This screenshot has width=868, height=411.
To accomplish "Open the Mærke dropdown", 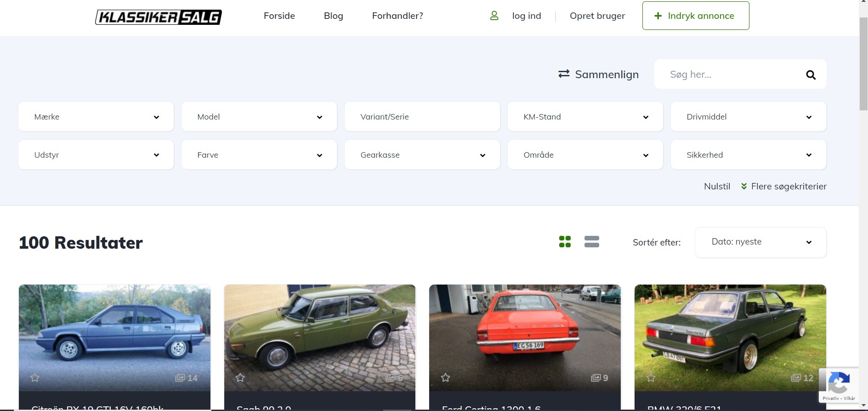I will (96, 117).
